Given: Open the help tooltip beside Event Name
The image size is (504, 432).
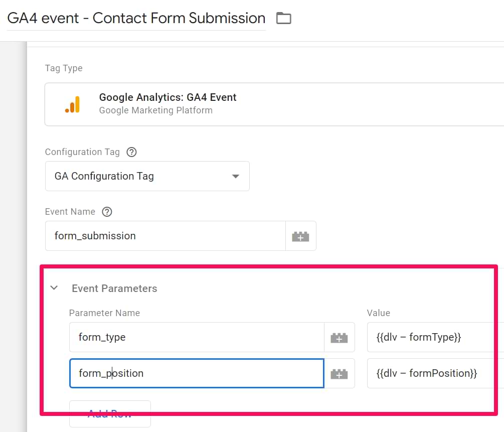Looking at the screenshot, I should 107,211.
